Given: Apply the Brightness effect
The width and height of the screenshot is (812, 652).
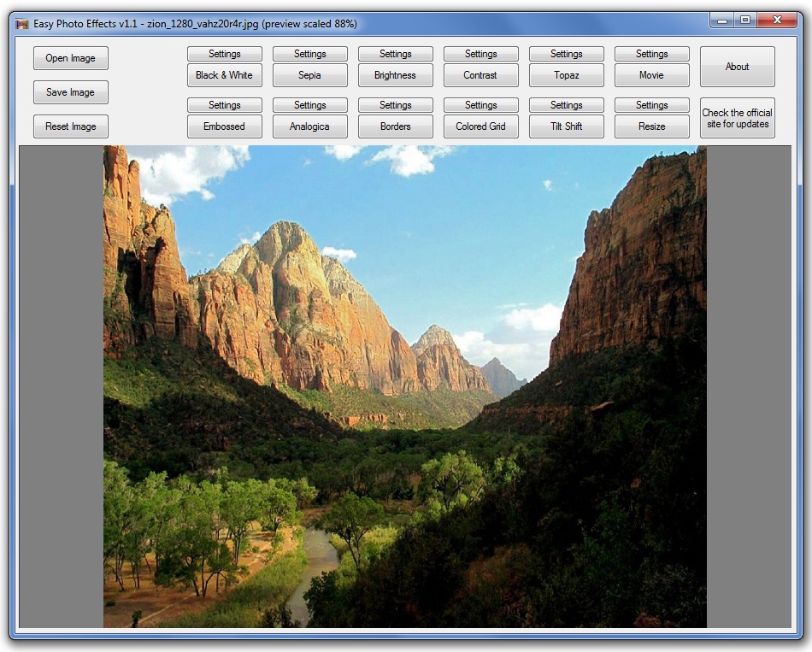Looking at the screenshot, I should tap(395, 75).
